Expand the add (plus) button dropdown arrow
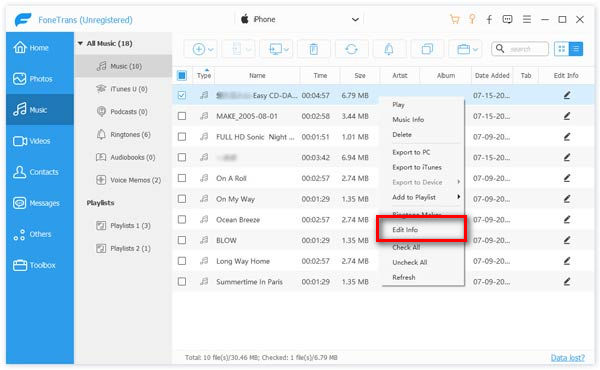Screen dimensions: 600x370 tap(210, 49)
